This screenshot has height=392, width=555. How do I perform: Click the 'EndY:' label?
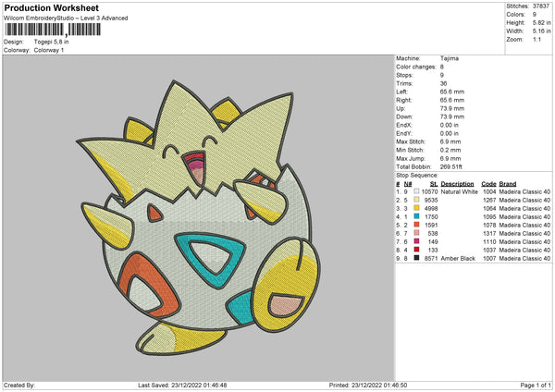pos(404,133)
